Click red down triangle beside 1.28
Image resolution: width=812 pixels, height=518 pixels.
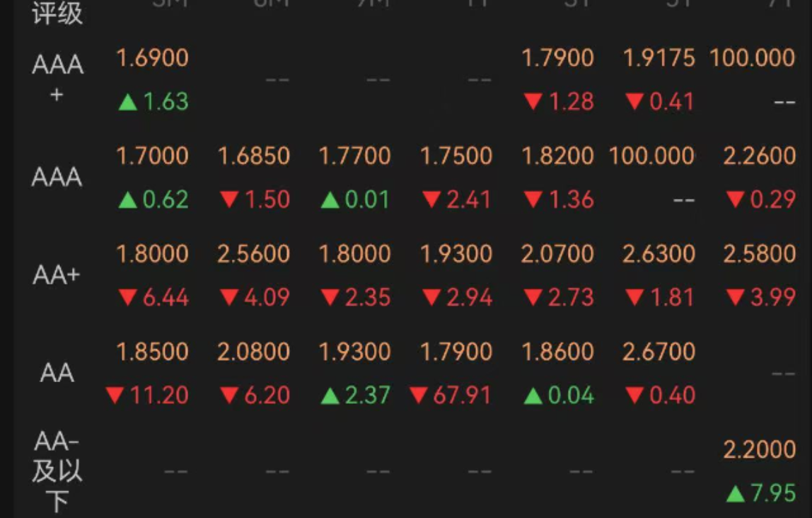[x=533, y=101]
